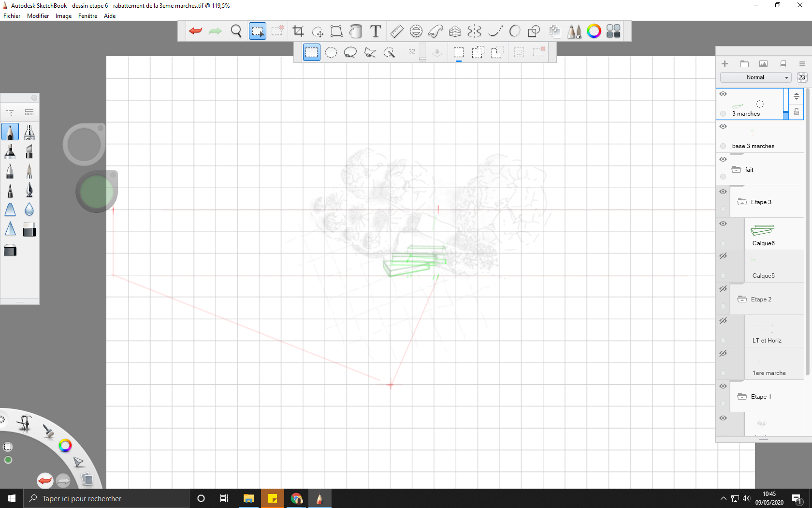
Task: Select the Calque6 layer thumbnail
Action: (x=762, y=230)
